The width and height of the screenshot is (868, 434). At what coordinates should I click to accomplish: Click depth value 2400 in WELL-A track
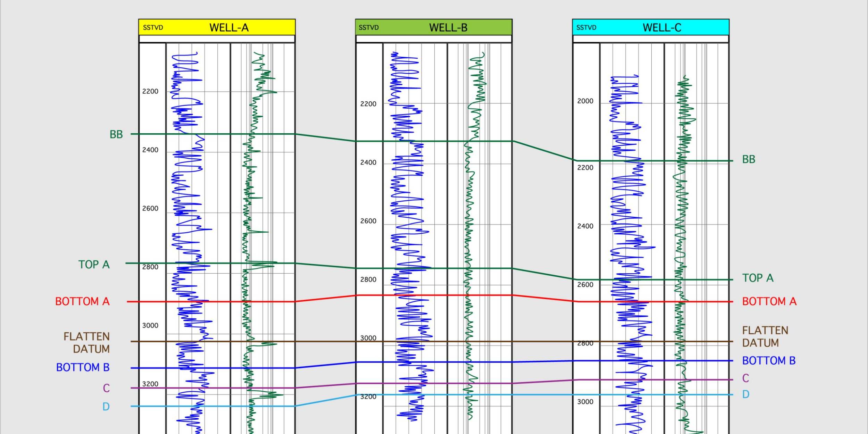(x=150, y=150)
